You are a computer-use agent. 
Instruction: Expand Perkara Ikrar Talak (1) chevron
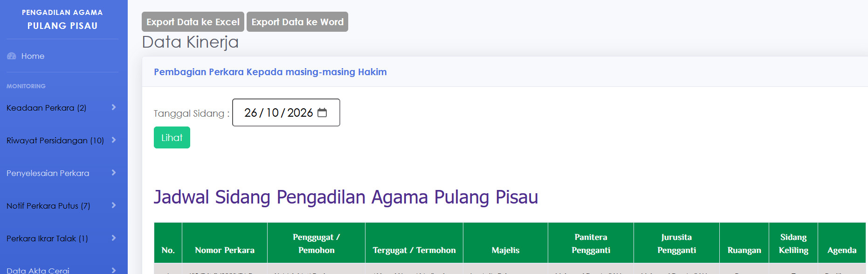click(x=114, y=238)
